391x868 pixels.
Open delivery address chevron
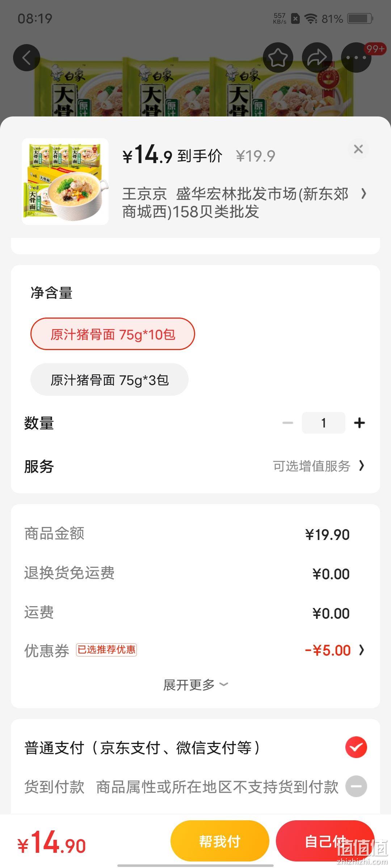[364, 194]
